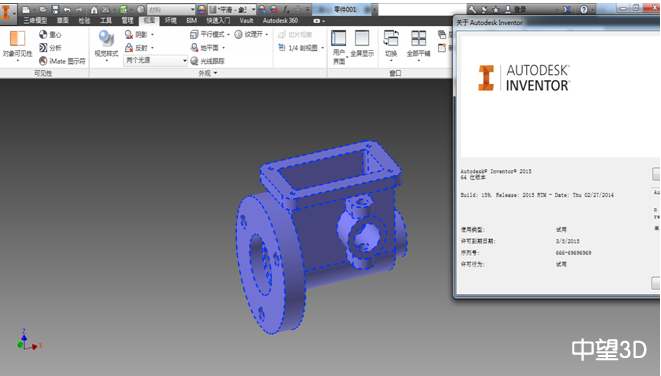Click the 检验 inspect tab
This screenshot has height=376, width=661.
84,21
